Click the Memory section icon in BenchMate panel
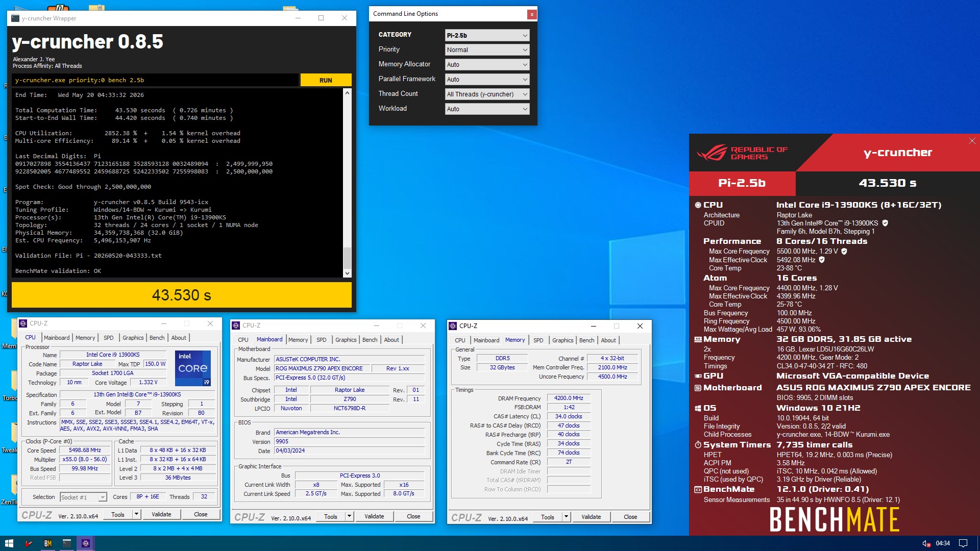 pos(698,339)
